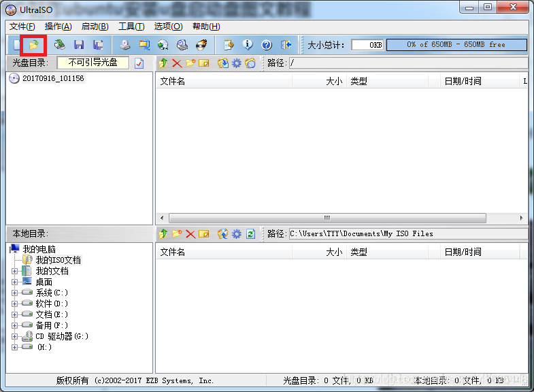
Task: Select 我的电脑 in local tree
Action: [x=39, y=249]
